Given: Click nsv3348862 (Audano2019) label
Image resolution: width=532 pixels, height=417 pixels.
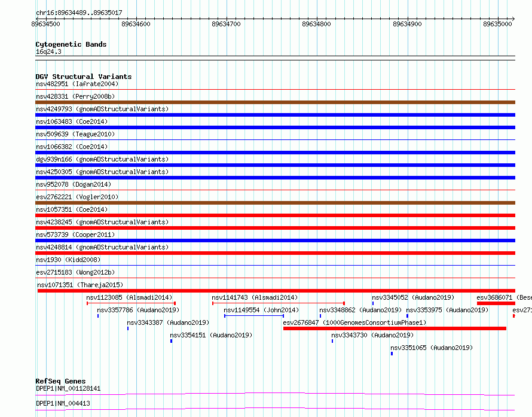Looking at the screenshot, I should [360, 310].
